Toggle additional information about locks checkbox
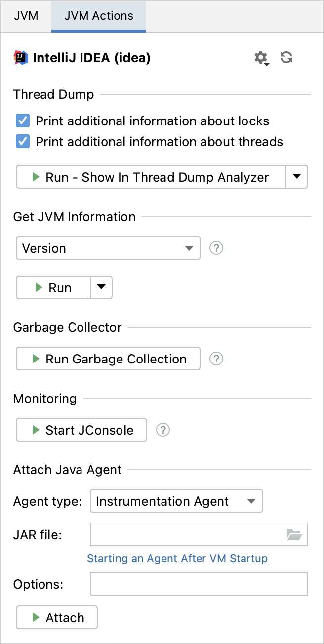Image resolution: width=324 pixels, height=644 pixels. click(x=23, y=121)
